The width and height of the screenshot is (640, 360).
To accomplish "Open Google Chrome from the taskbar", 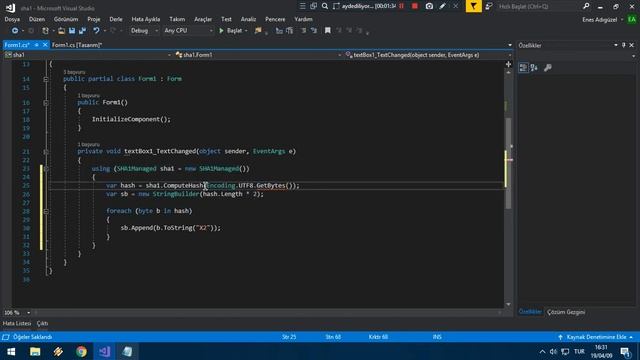I will point(81,351).
